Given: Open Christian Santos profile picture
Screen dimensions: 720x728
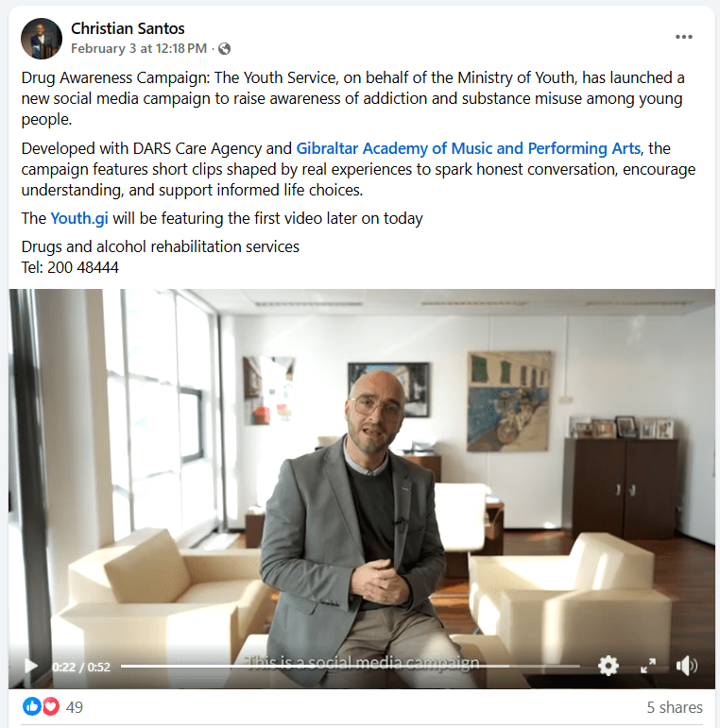Looking at the screenshot, I should click(x=42, y=39).
